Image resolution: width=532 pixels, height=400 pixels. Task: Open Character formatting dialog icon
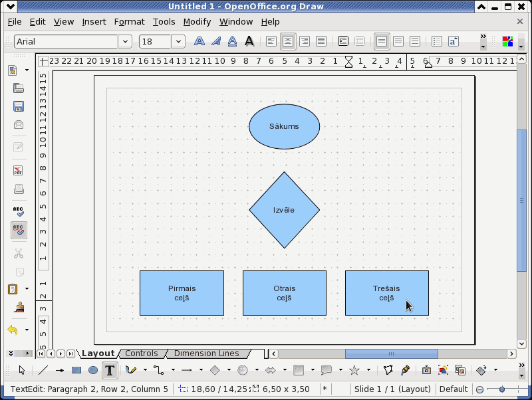(x=454, y=41)
